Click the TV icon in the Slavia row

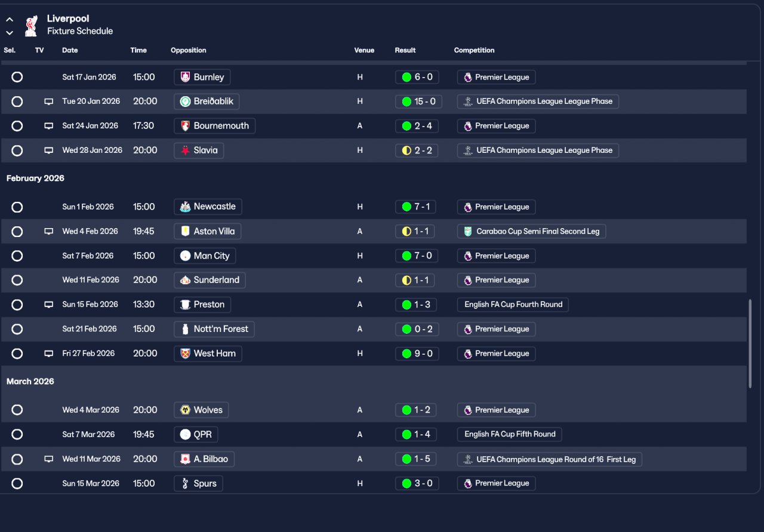pos(49,150)
